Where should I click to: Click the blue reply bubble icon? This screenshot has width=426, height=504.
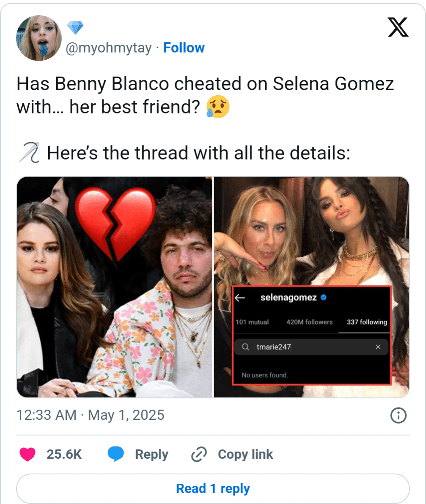tap(115, 454)
